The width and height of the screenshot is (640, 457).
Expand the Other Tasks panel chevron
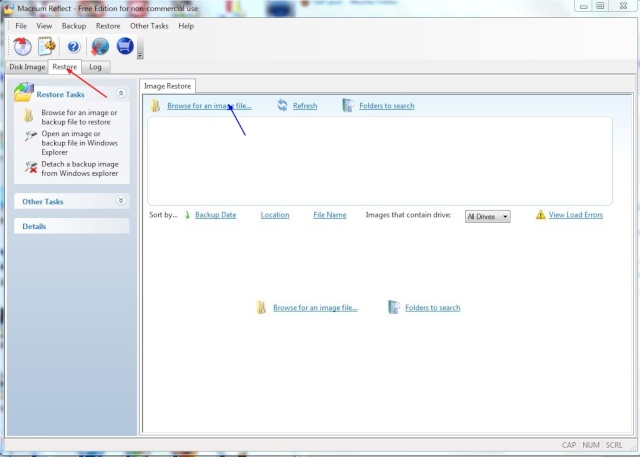click(x=121, y=200)
